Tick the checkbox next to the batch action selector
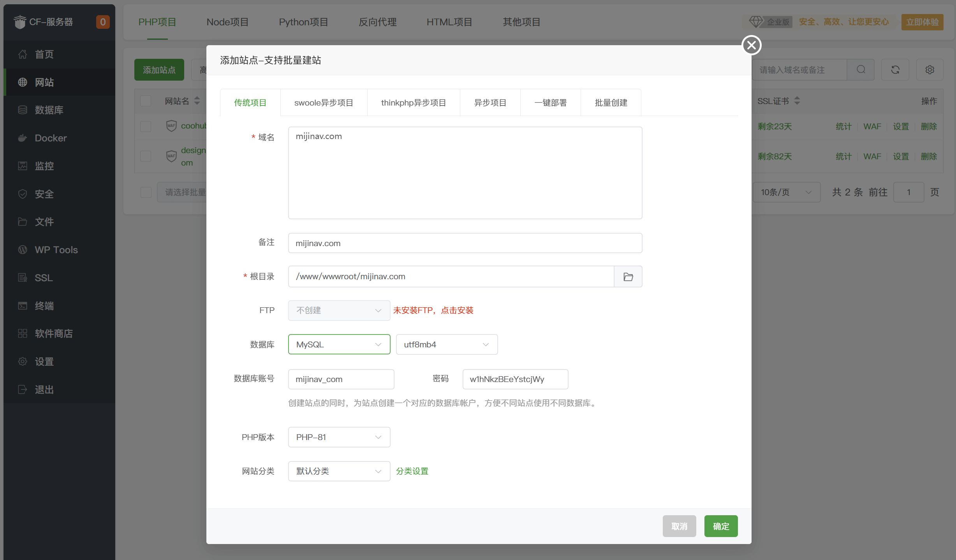The width and height of the screenshot is (956, 560). [x=146, y=192]
